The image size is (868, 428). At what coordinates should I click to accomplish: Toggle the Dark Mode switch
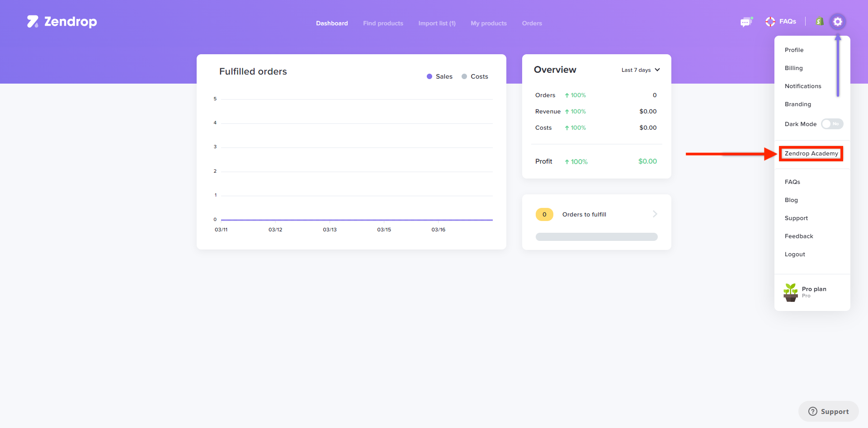click(832, 124)
